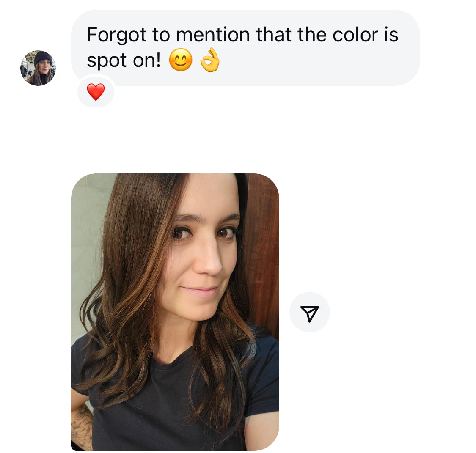Tap the round grey share button beside photo
476x453 pixels.
310,312
